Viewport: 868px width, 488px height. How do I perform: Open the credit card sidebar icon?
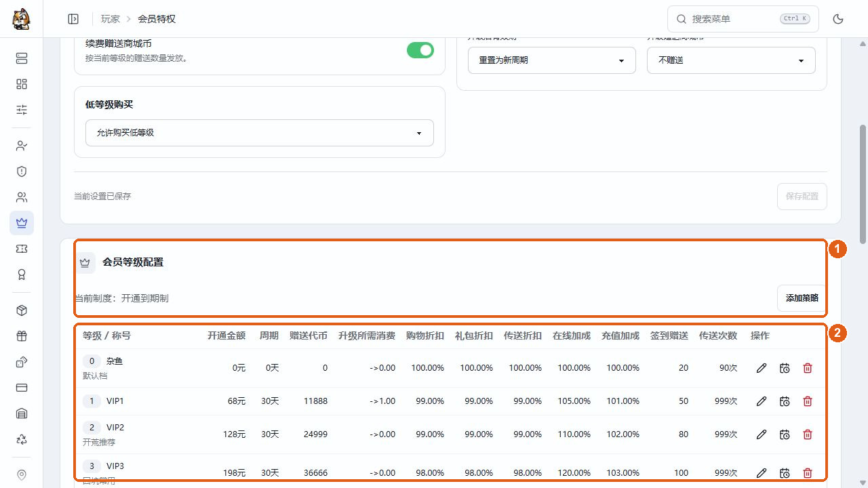click(22, 388)
